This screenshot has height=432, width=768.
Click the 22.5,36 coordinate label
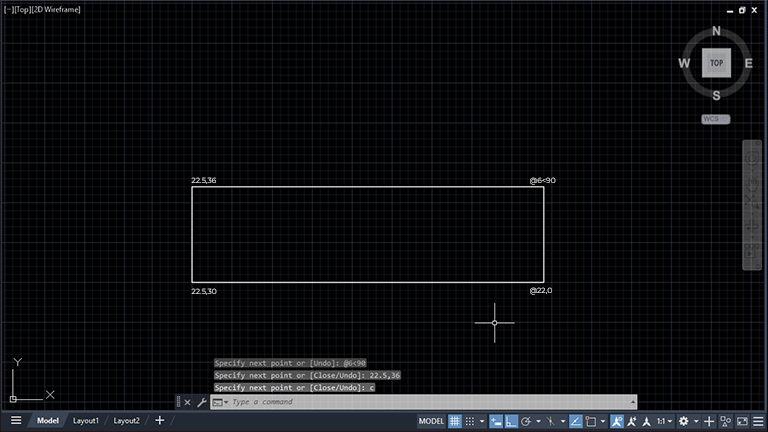click(204, 180)
